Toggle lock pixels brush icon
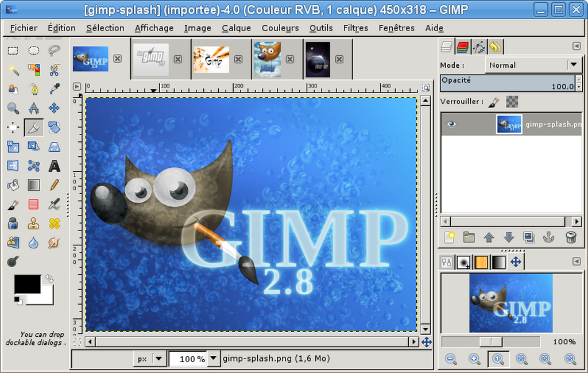This screenshot has height=373, width=588. [494, 102]
